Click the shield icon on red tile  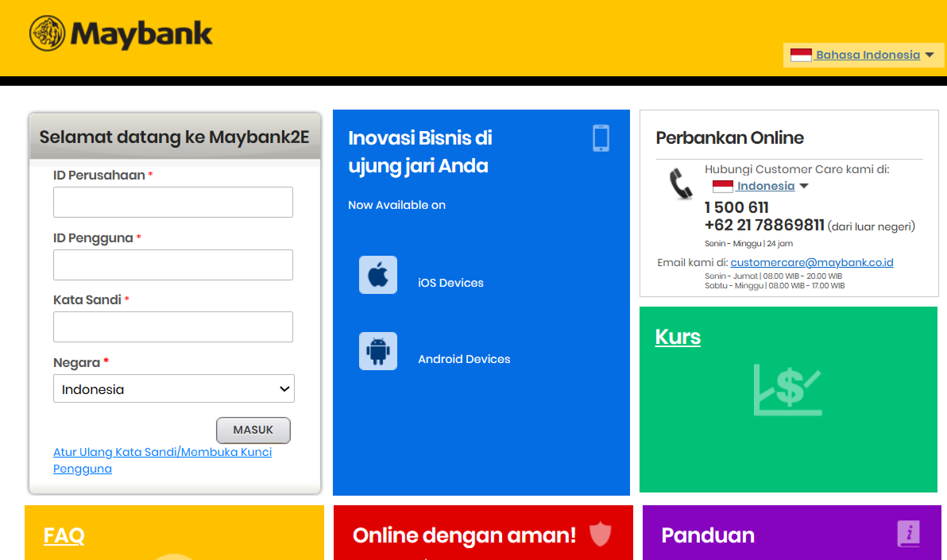click(600, 534)
